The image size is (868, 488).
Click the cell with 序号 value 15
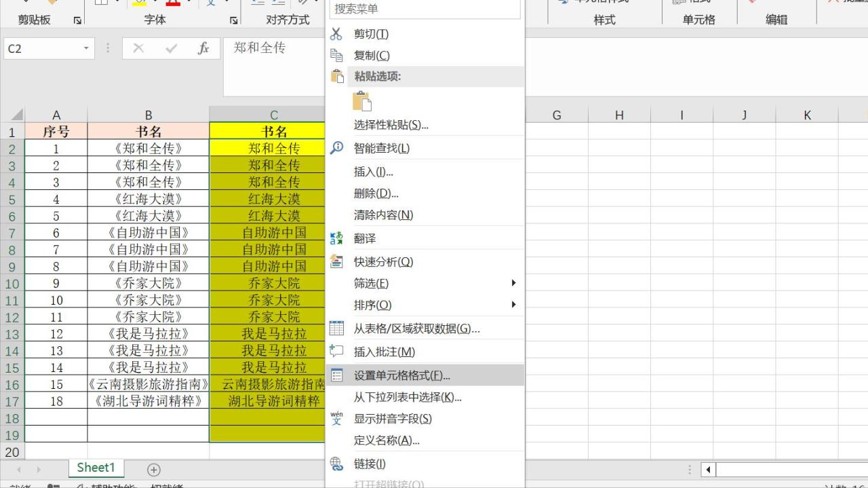coord(56,384)
